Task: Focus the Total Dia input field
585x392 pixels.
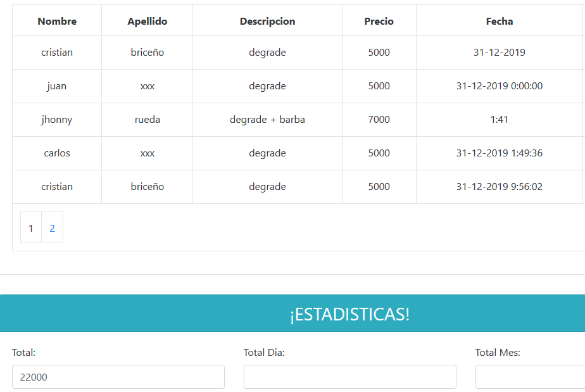Action: point(350,377)
